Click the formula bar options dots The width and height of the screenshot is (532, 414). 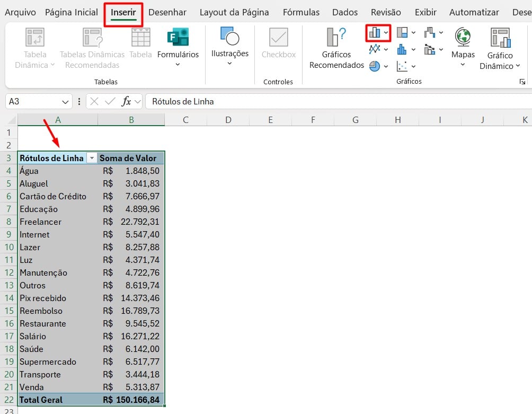(79, 101)
